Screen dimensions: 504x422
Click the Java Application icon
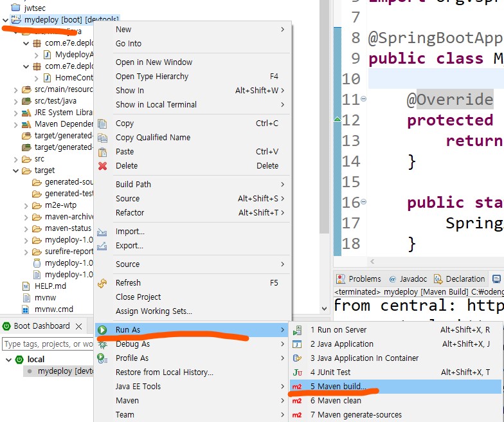click(297, 344)
